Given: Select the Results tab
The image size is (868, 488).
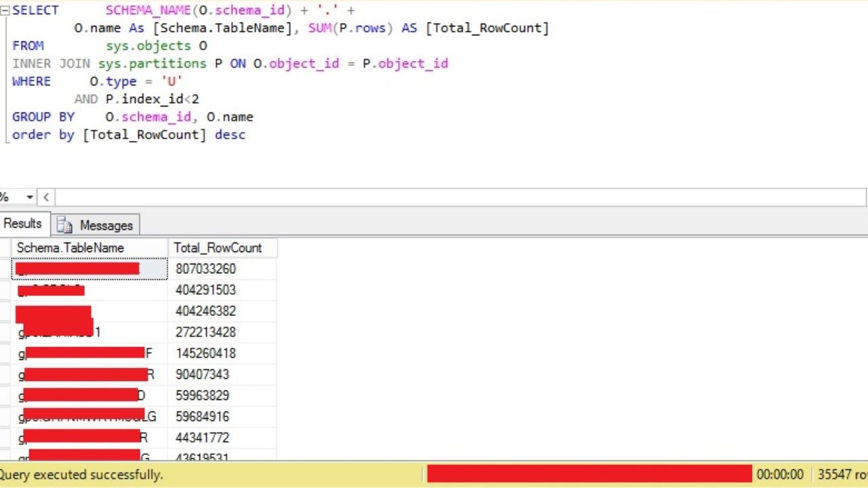Looking at the screenshot, I should click(23, 223).
